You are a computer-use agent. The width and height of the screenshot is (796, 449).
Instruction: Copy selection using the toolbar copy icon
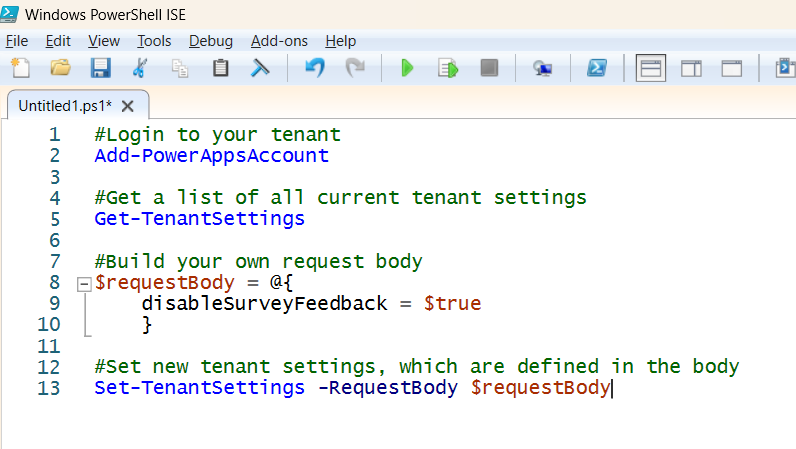180,68
